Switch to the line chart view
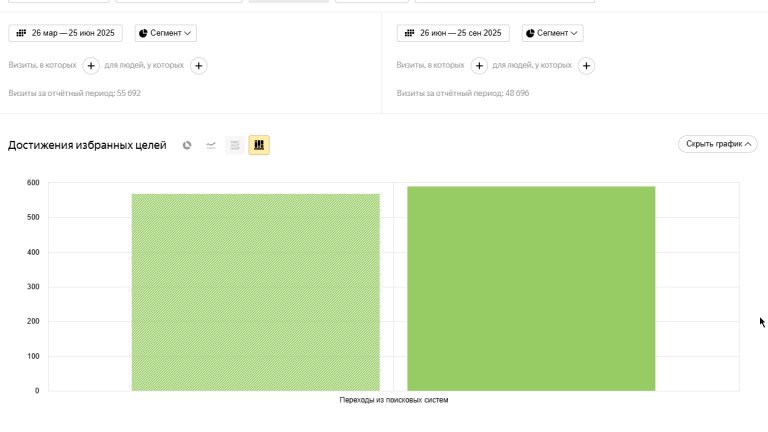 coord(211,145)
